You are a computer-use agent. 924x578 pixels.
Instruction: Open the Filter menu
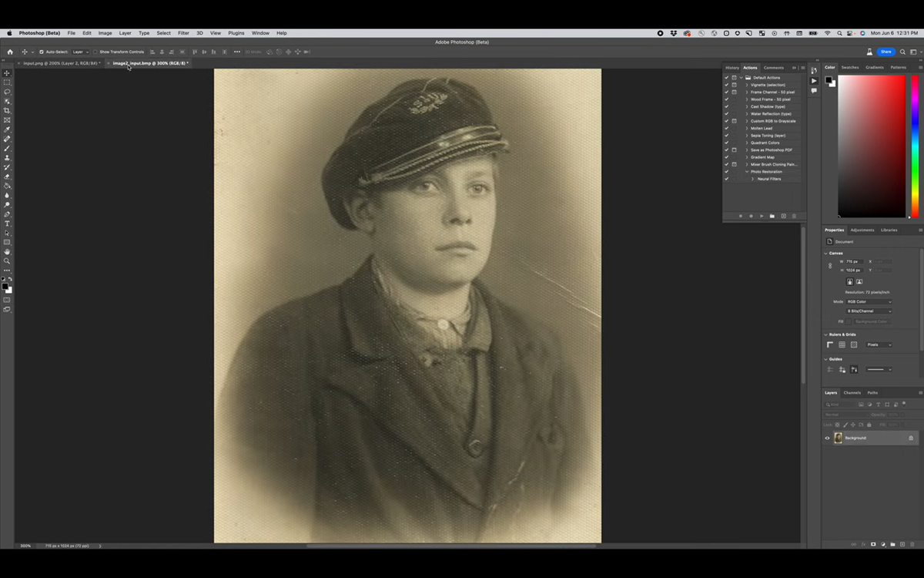coord(183,33)
